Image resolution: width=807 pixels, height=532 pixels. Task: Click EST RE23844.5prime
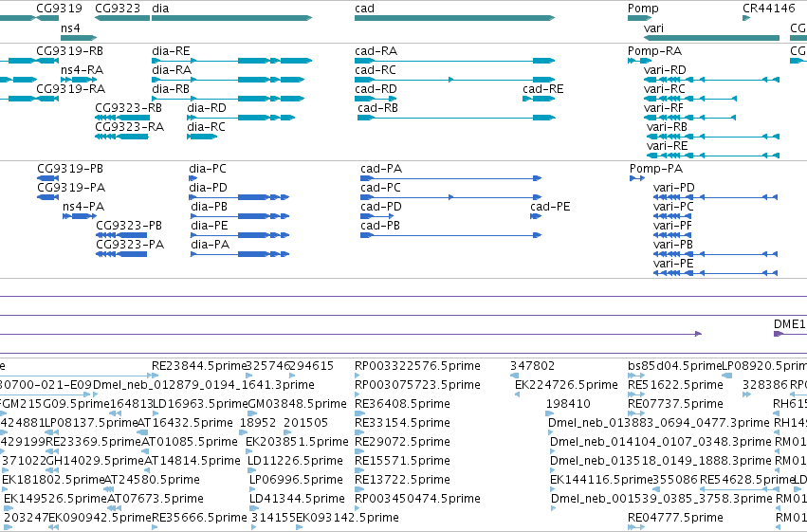click(199, 366)
